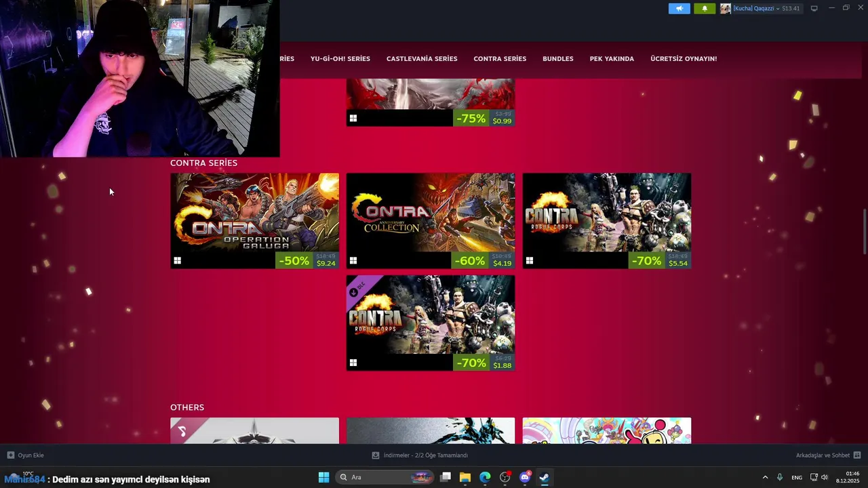Open Big Picture mode monitor icon
Screen dimensions: 868x488
tap(814, 9)
